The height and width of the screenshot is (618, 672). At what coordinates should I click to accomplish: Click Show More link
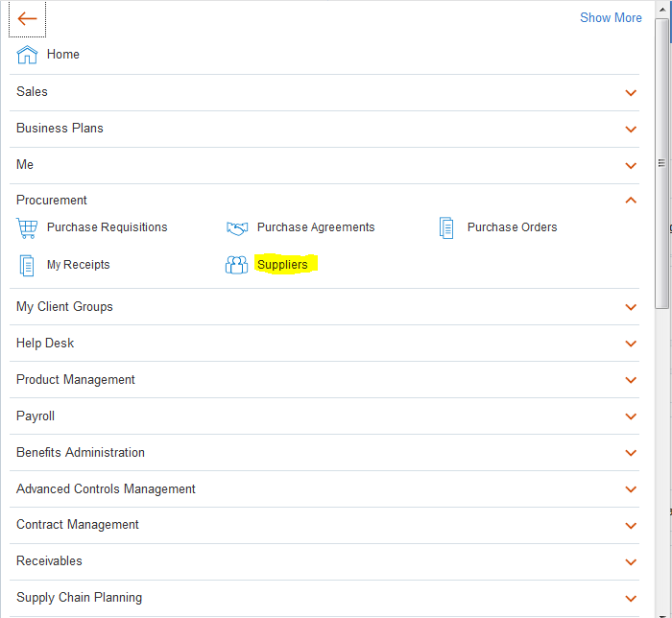coord(611,17)
